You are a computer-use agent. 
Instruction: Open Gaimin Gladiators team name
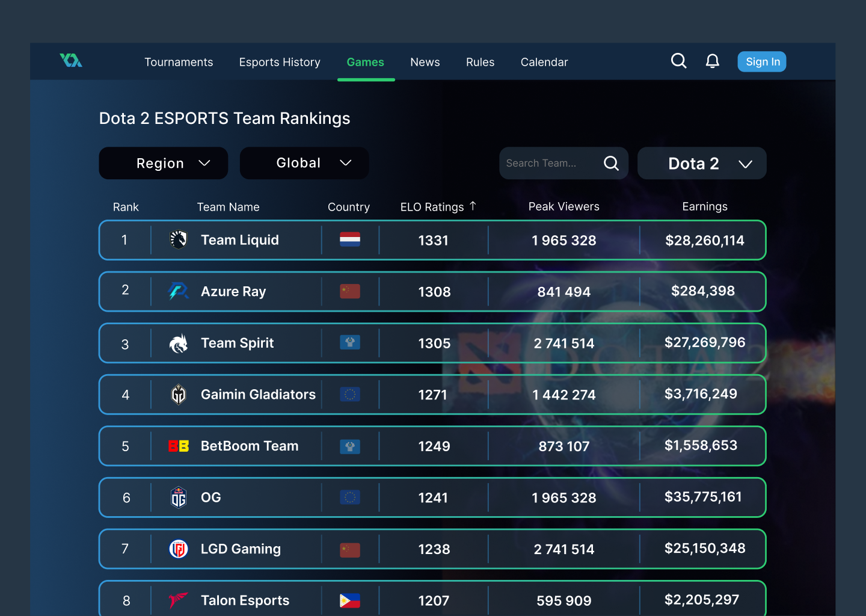(x=258, y=395)
